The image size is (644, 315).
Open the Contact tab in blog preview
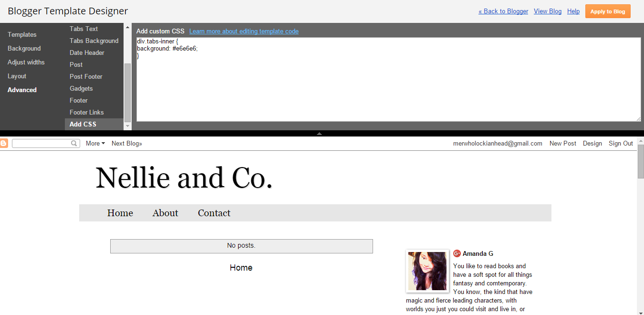pos(214,213)
